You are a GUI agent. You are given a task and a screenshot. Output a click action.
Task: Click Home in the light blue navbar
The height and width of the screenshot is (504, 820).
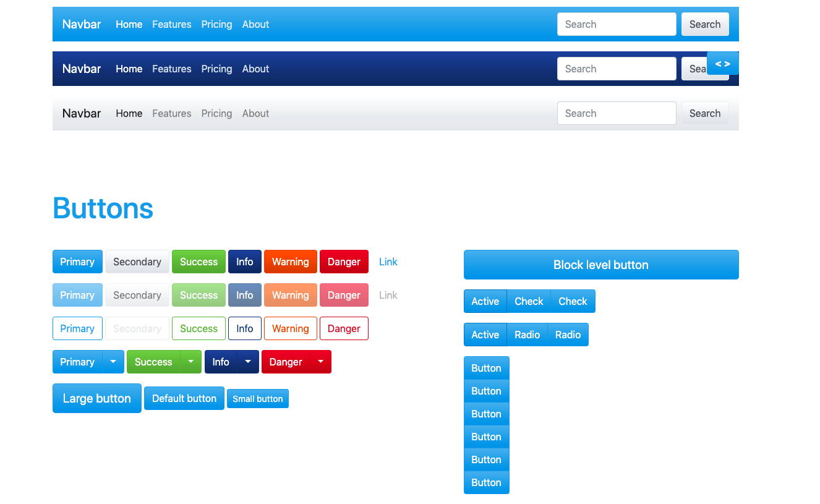point(129,24)
